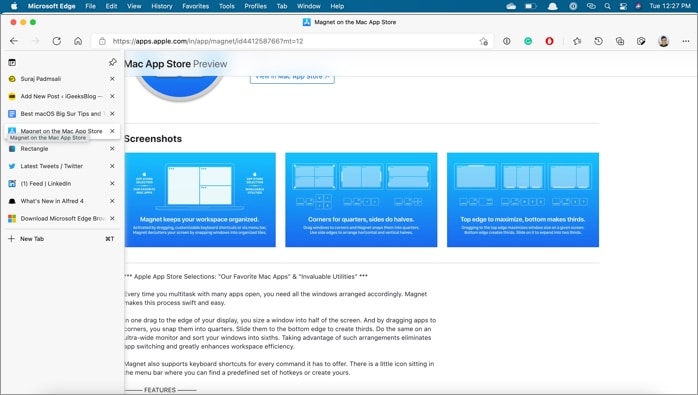Open the red Opera-style extension icon
698x395 pixels.
point(549,41)
